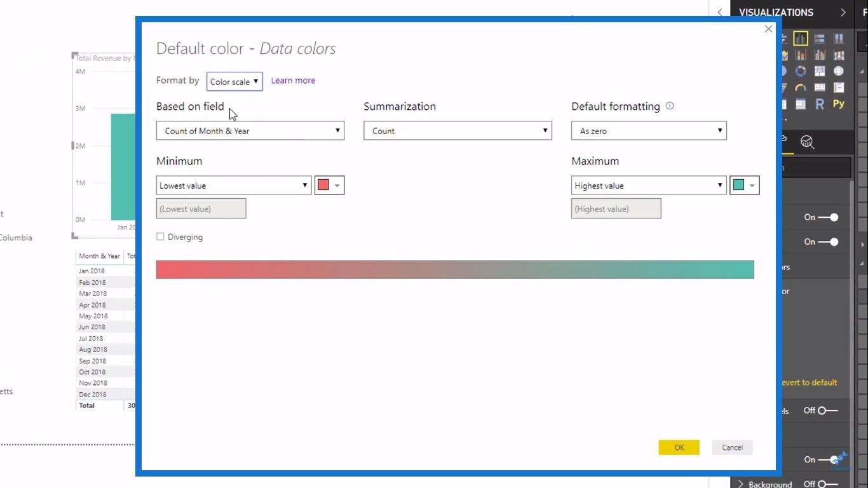868x488 pixels.
Task: Click the red Minimum color swatch
Action: (x=323, y=185)
